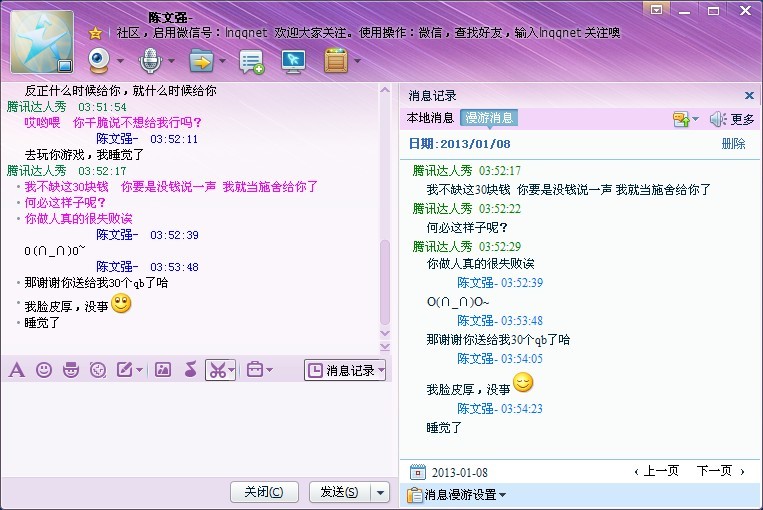Send a window shake nudge

(98, 370)
